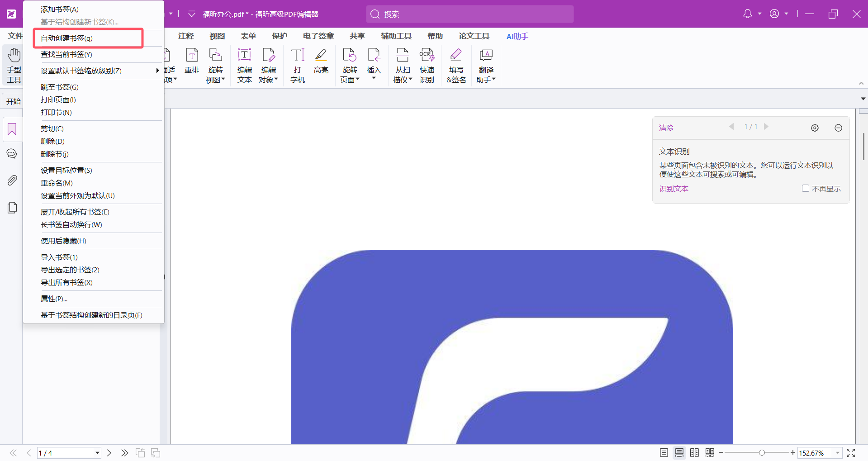Screen dimensions: 868x461
Task: Switch to the 保护 (Protect) ribbon tab
Action: pyautogui.click(x=279, y=36)
